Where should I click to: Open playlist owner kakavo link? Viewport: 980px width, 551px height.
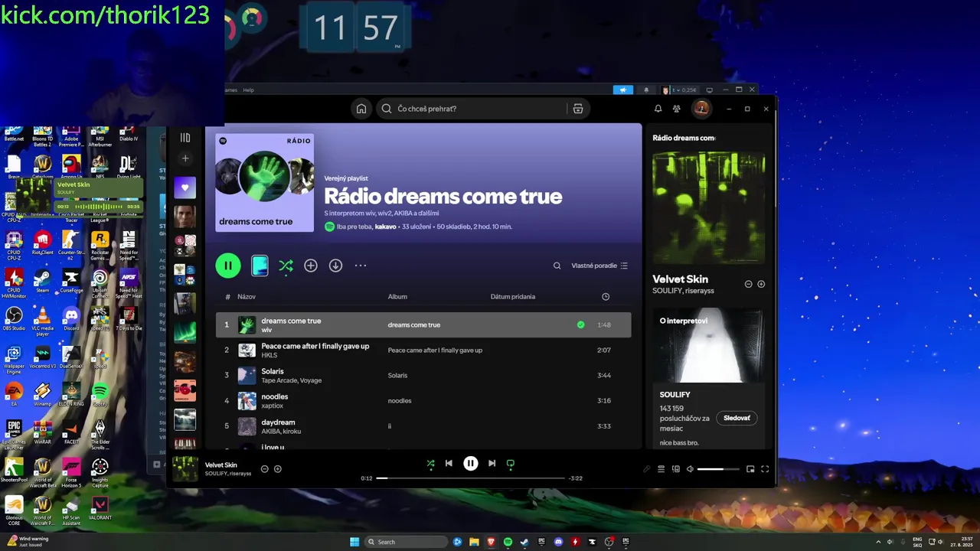(x=386, y=227)
